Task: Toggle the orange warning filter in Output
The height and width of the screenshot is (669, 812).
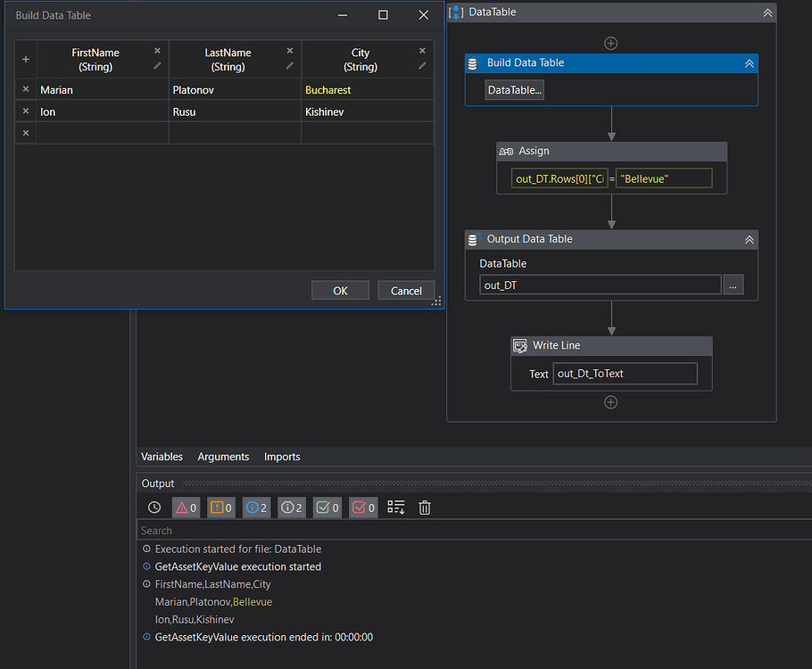Action: (x=220, y=508)
